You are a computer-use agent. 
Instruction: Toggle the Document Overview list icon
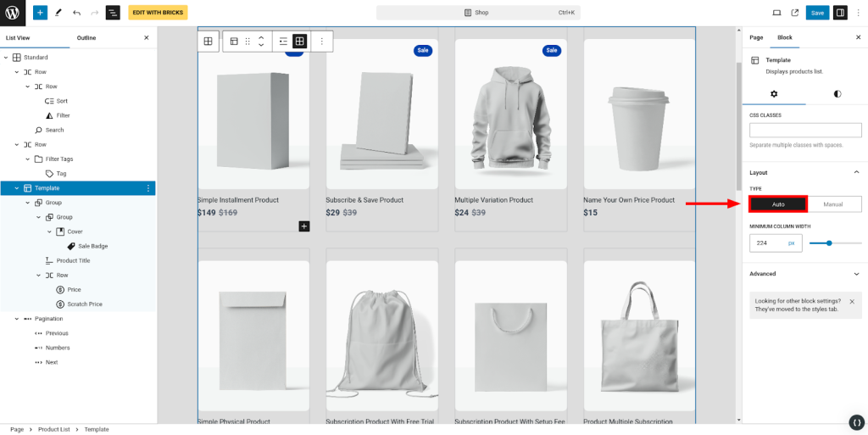tap(113, 13)
